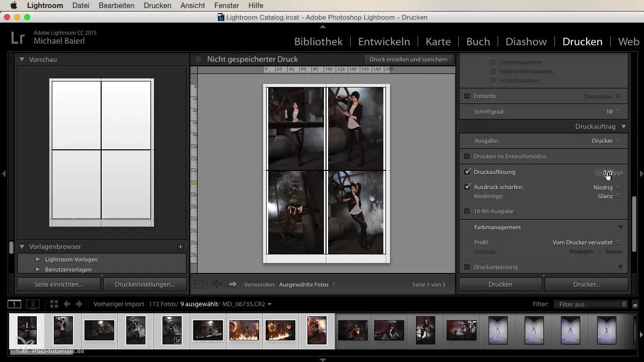Select Perzeptiv rendering priority
This screenshot has width=644, height=362.
(581, 251)
